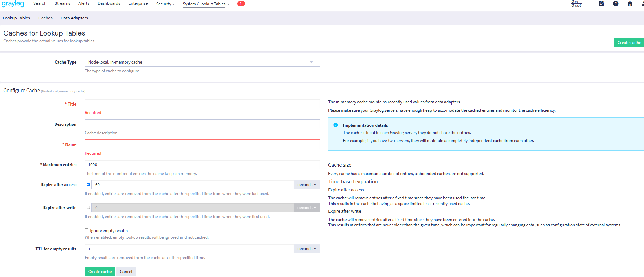
Task: Switch to the Data Adapters tab
Action: tap(74, 18)
